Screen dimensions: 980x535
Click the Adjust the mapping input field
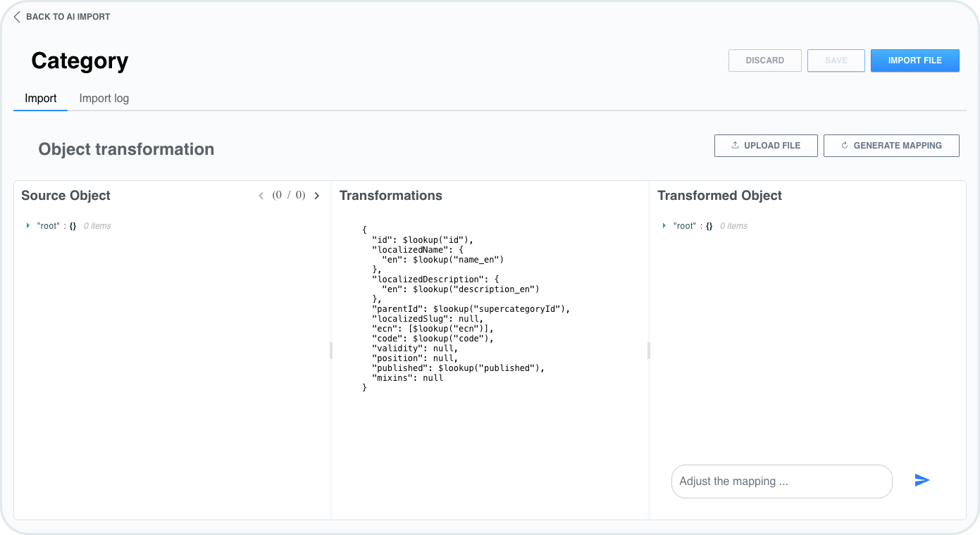pyautogui.click(x=781, y=481)
